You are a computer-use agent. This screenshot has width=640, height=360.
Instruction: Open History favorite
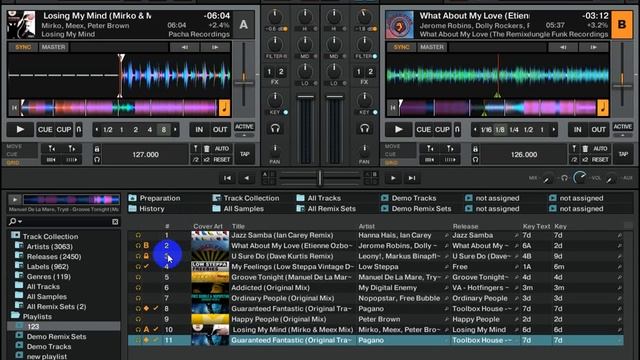147,209
